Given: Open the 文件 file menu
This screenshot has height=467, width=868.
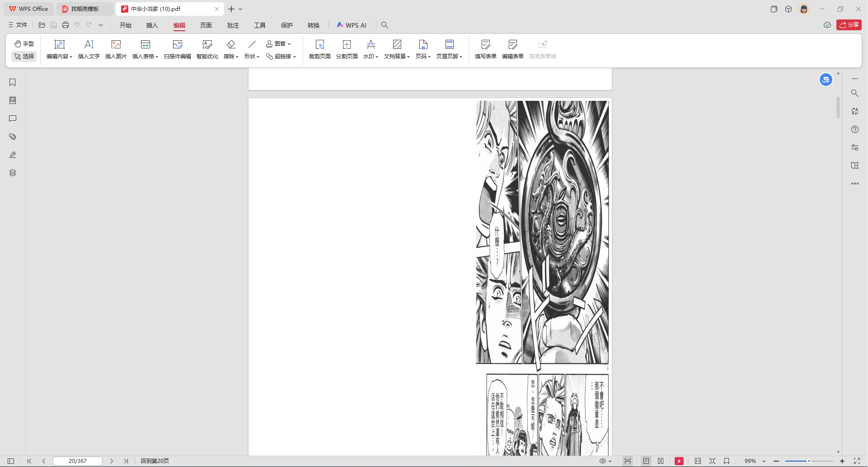Looking at the screenshot, I should 18,25.
